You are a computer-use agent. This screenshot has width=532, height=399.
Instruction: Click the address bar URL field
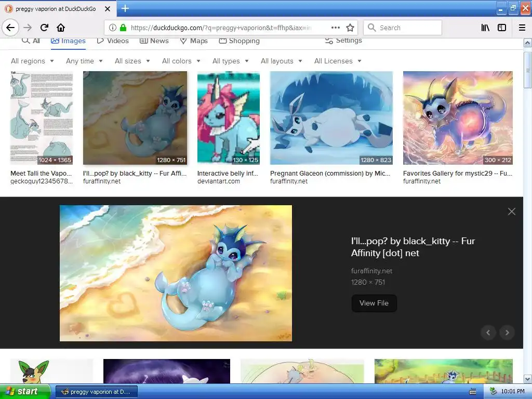pos(221,28)
